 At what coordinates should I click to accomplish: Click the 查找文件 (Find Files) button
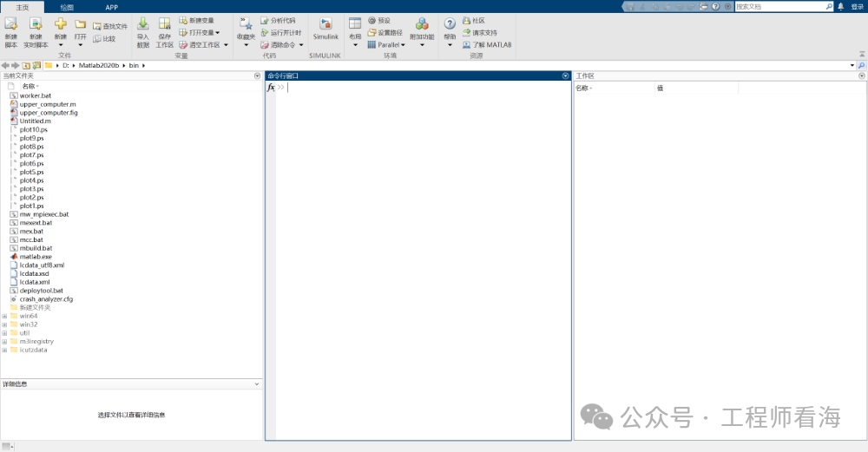click(110, 26)
